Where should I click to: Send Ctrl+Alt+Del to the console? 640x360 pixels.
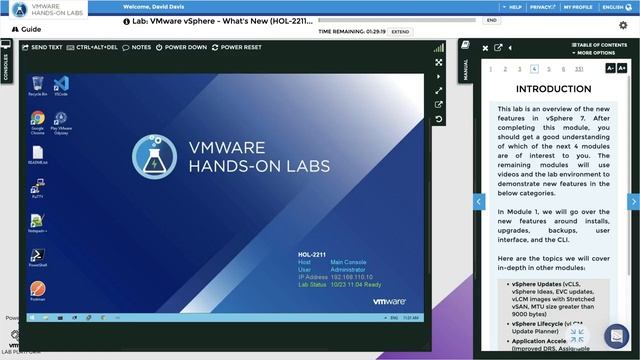(x=92, y=47)
